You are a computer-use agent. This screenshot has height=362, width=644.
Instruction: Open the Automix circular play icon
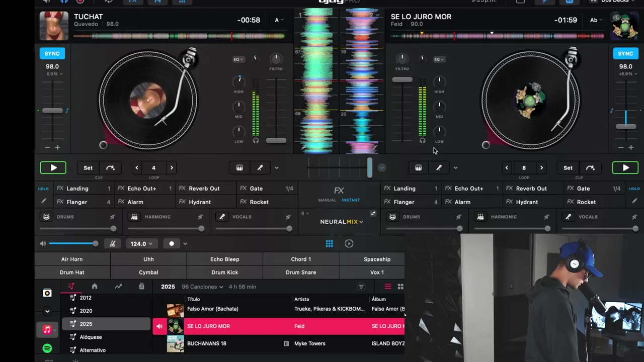click(x=349, y=243)
